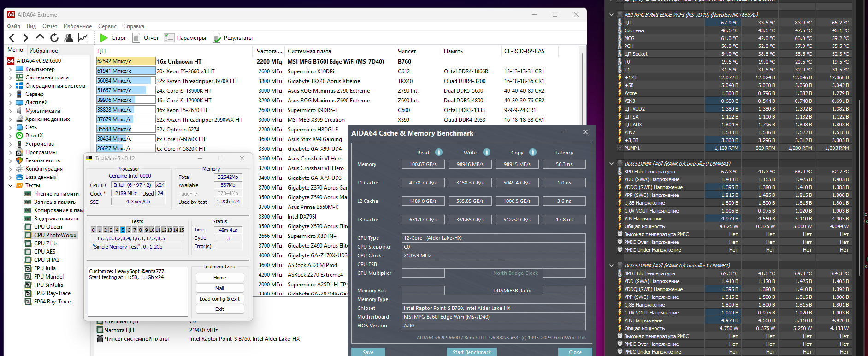Switch to the Избранное sidebar tab

[x=43, y=51]
